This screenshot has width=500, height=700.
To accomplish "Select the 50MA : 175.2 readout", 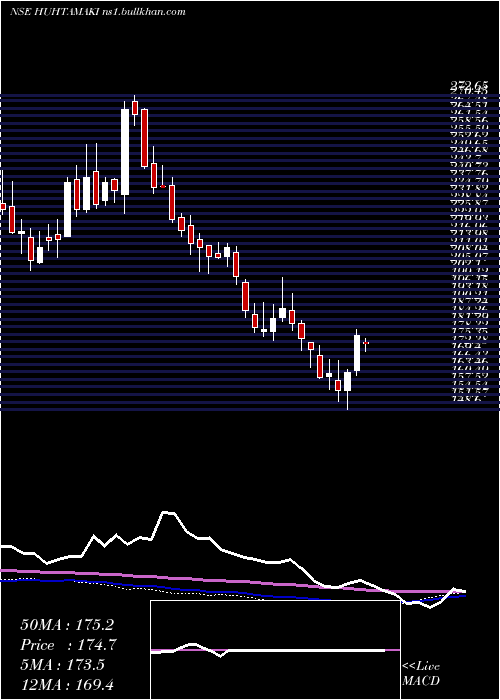I will (67, 625).
